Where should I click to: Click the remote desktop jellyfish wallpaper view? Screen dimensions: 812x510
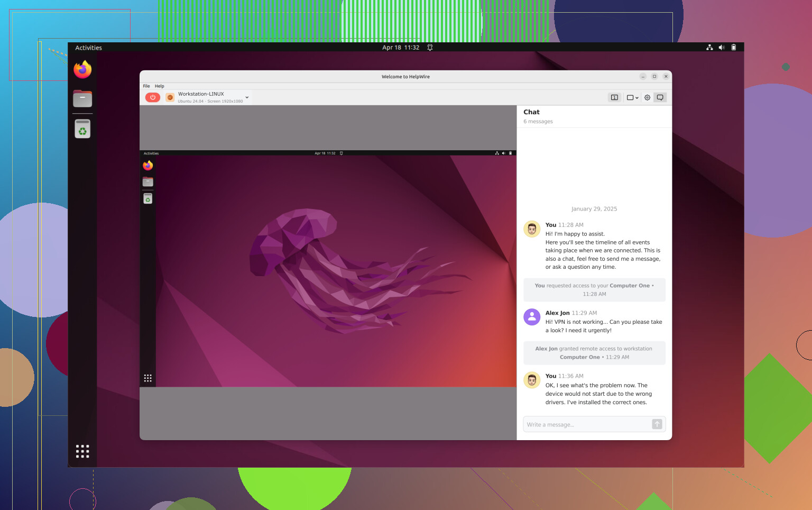336,271
